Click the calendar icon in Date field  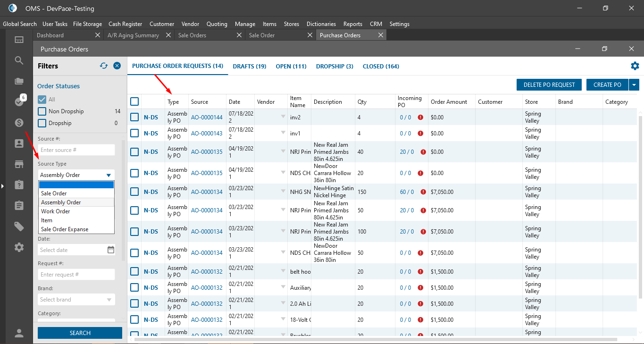pos(110,250)
